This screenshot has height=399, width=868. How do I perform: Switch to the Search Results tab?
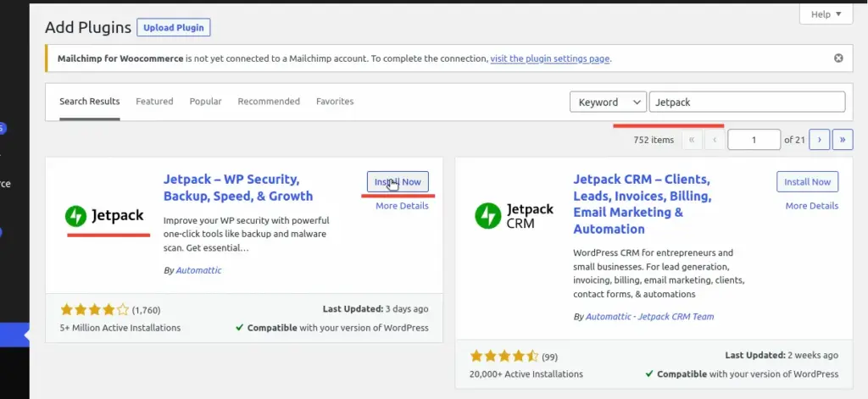coord(90,102)
